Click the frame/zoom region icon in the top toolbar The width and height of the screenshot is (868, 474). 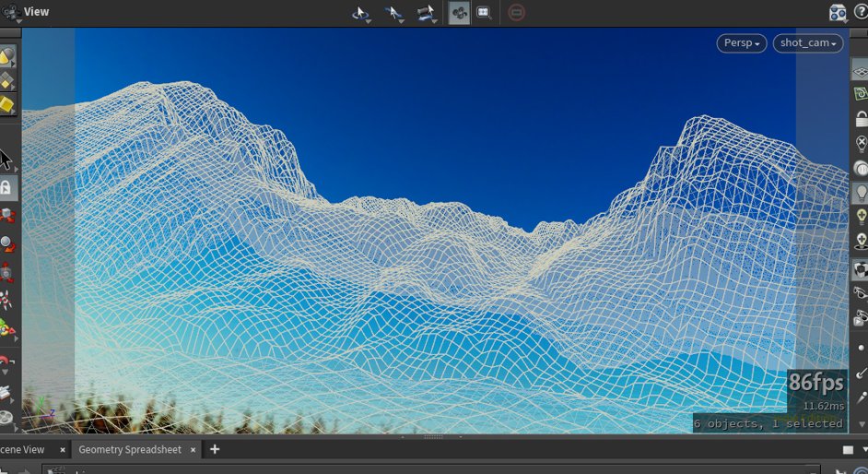484,13
